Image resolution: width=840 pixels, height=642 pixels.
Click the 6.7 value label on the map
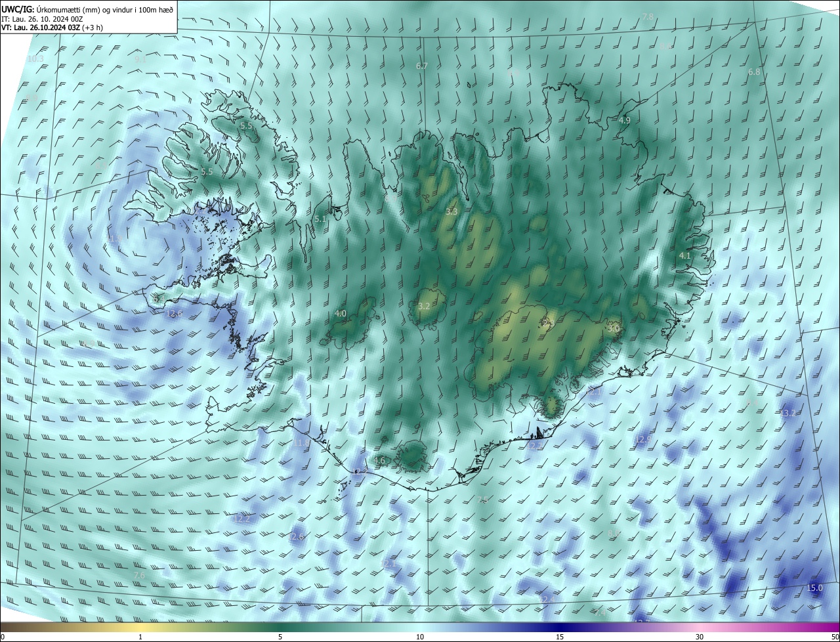tap(422, 66)
